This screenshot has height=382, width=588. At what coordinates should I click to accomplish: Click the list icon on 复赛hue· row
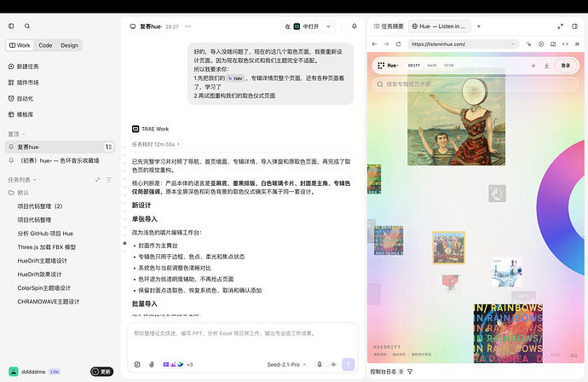tap(109, 147)
